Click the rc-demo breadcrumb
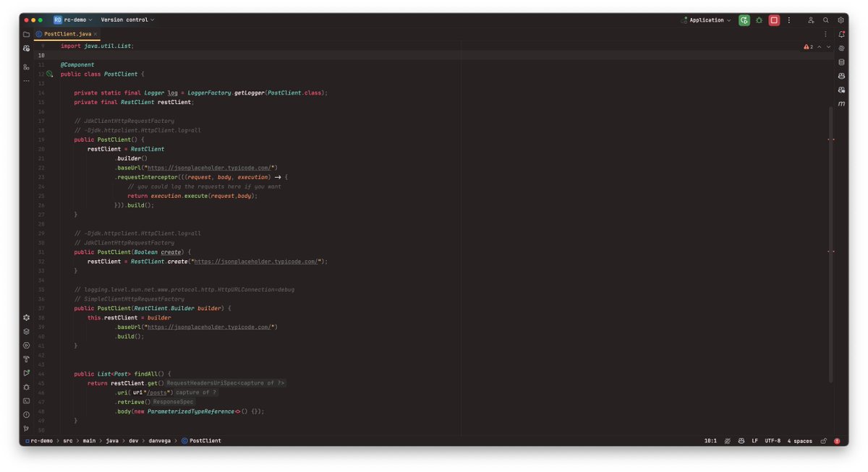Viewport: 868px width, 472px height. pyautogui.click(x=39, y=441)
